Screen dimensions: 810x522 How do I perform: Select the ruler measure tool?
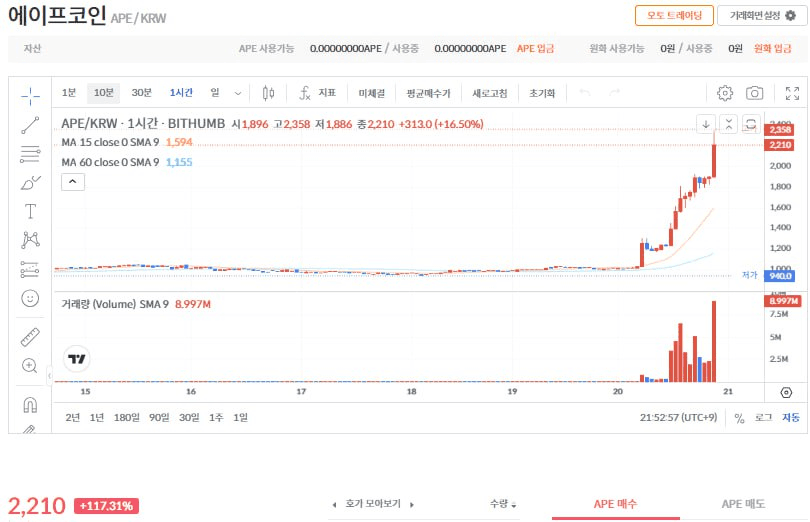coord(30,337)
